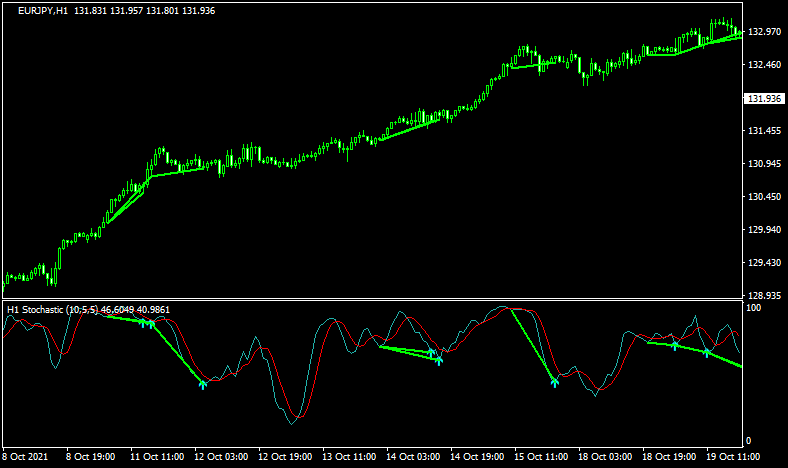Click the 19 Oct 11:00 time label

[734, 456]
